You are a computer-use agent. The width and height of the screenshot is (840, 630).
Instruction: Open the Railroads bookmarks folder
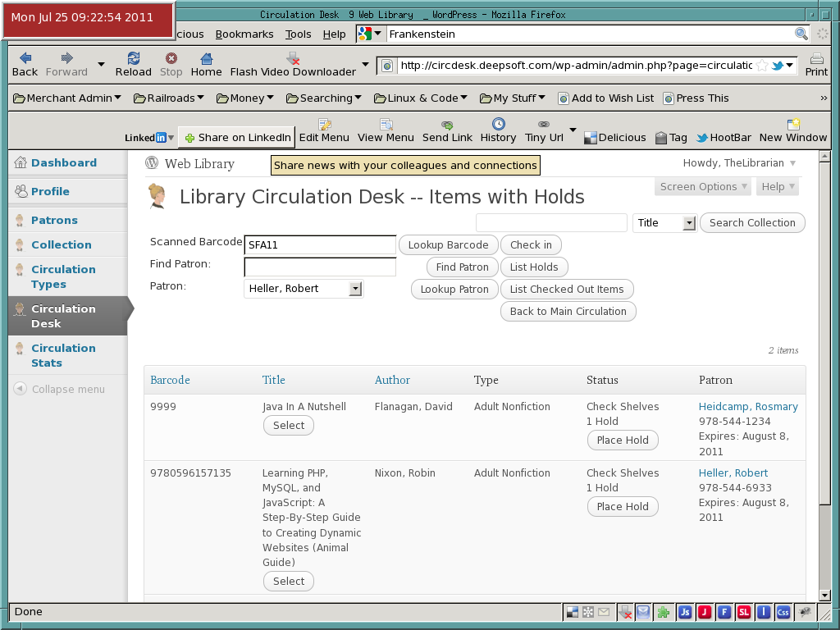169,98
